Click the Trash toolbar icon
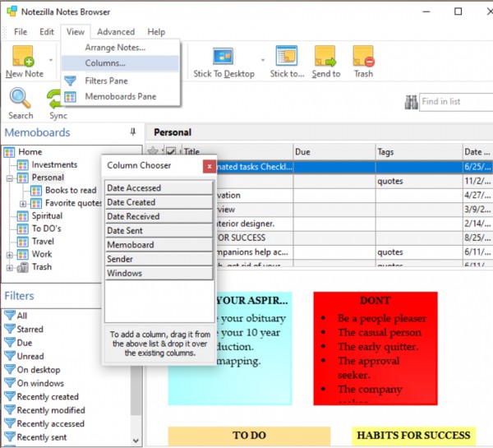 [364, 56]
